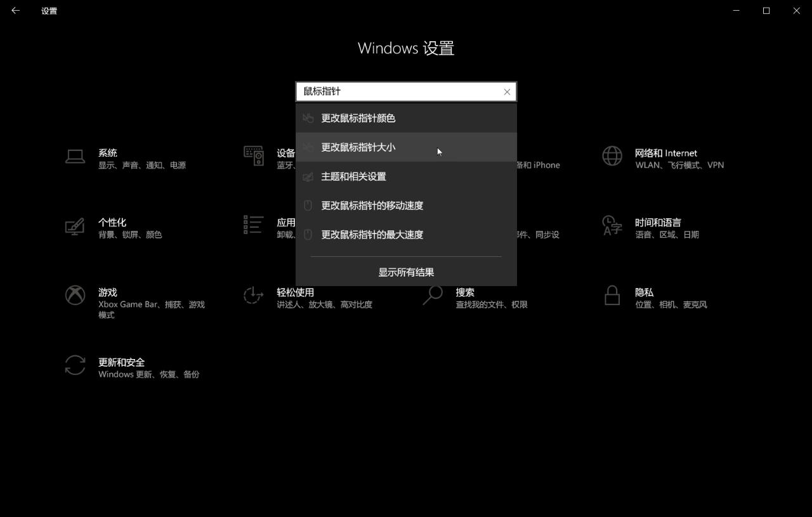Open the 系统 settings icon
The width and height of the screenshot is (812, 517).
(x=75, y=156)
